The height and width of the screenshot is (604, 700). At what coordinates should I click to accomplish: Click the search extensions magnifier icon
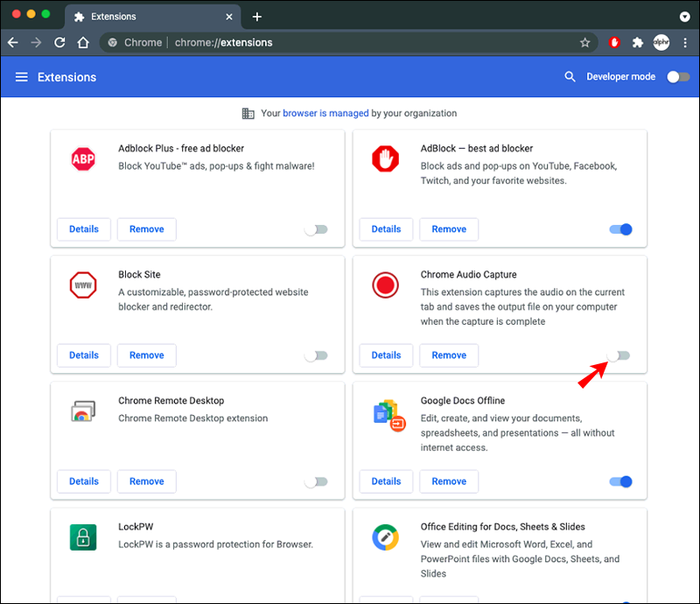pyautogui.click(x=570, y=77)
